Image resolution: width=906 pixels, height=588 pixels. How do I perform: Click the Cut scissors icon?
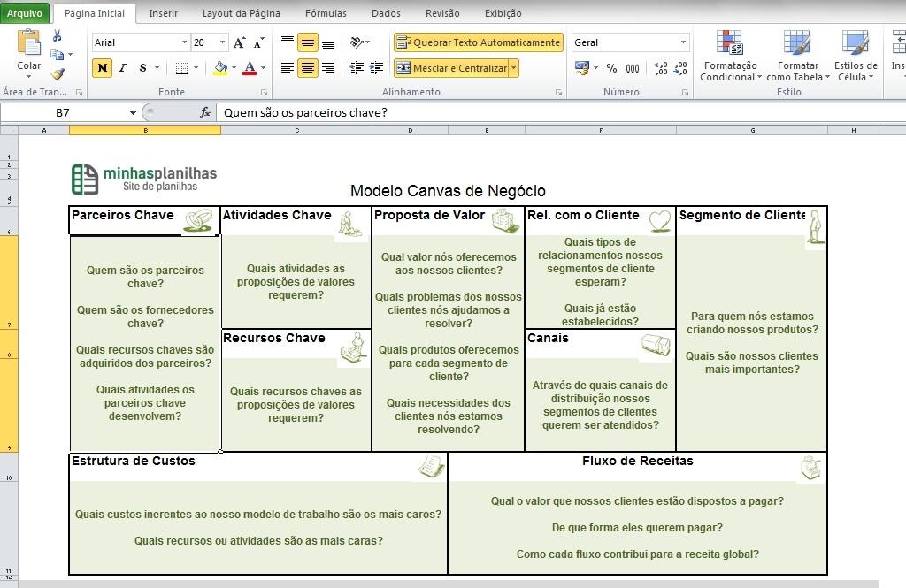(58, 36)
